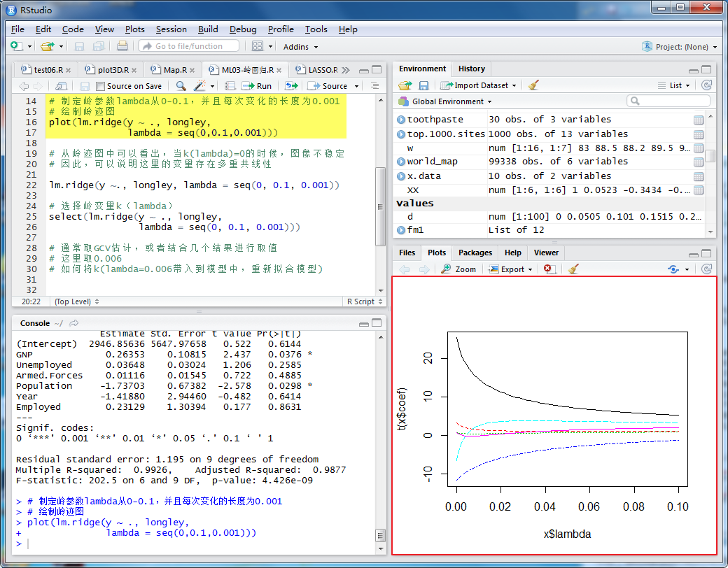Show document in new window icon in editor
The height and width of the screenshot is (568, 728).
[x=62, y=86]
